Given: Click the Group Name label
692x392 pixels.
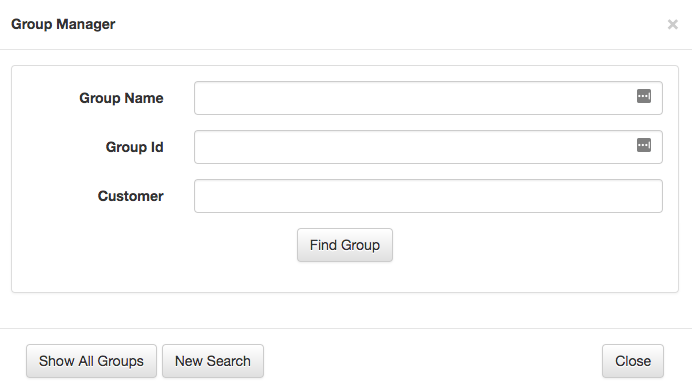Looking at the screenshot, I should (x=121, y=98).
